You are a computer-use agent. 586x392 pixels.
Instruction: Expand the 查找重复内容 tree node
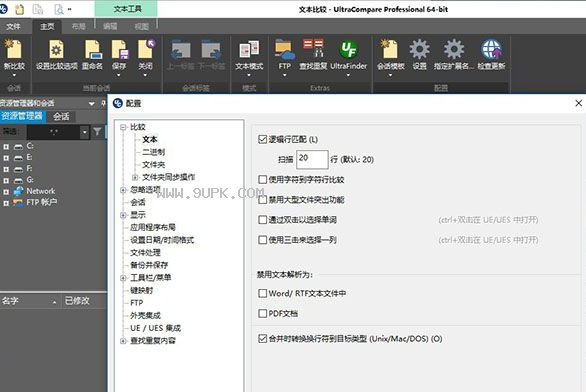coord(123,341)
